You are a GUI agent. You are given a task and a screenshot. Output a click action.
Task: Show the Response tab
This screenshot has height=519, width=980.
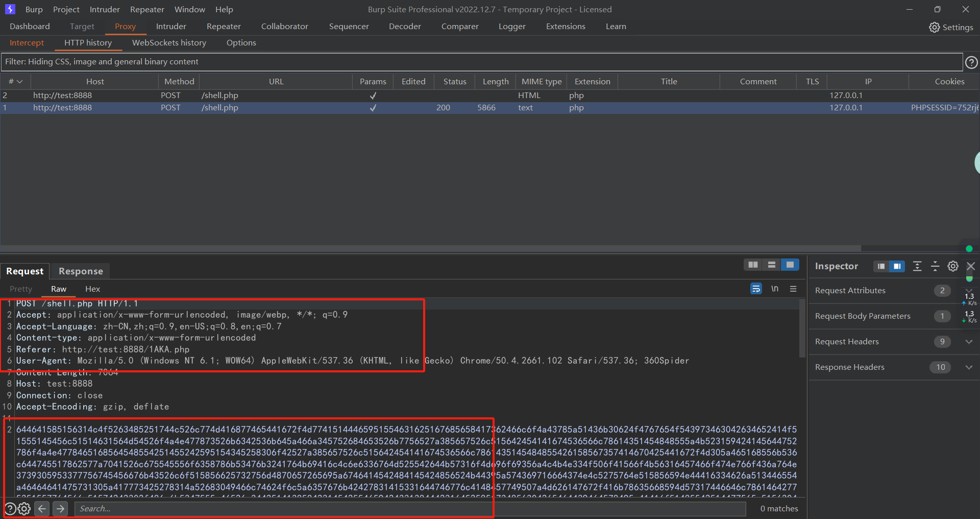tap(81, 271)
